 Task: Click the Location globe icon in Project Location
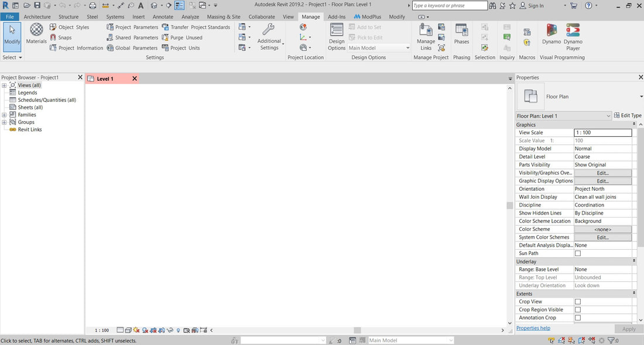click(303, 27)
